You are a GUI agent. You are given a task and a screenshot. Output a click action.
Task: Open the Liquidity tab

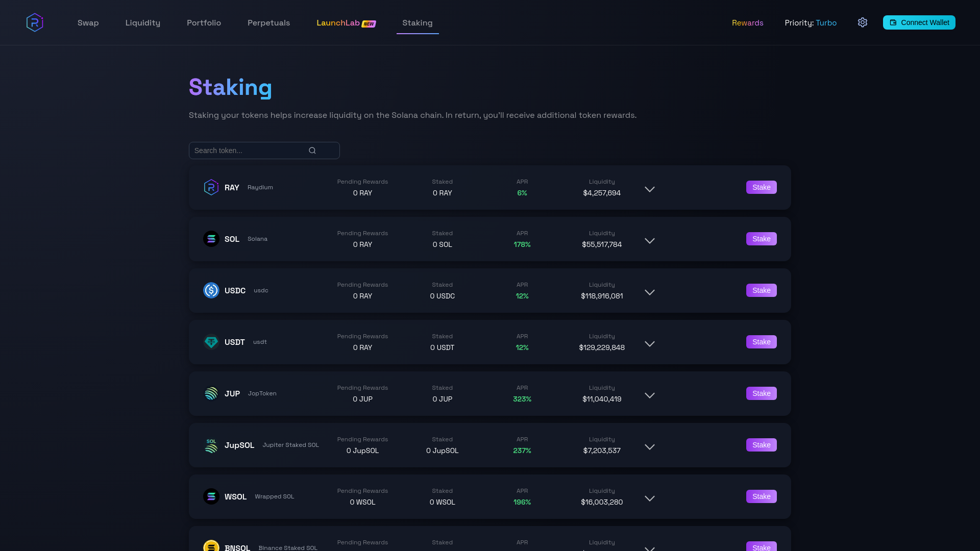[143, 22]
